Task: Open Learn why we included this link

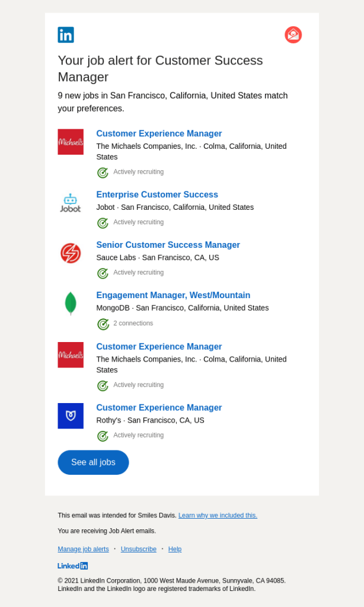Action: tap(218, 515)
